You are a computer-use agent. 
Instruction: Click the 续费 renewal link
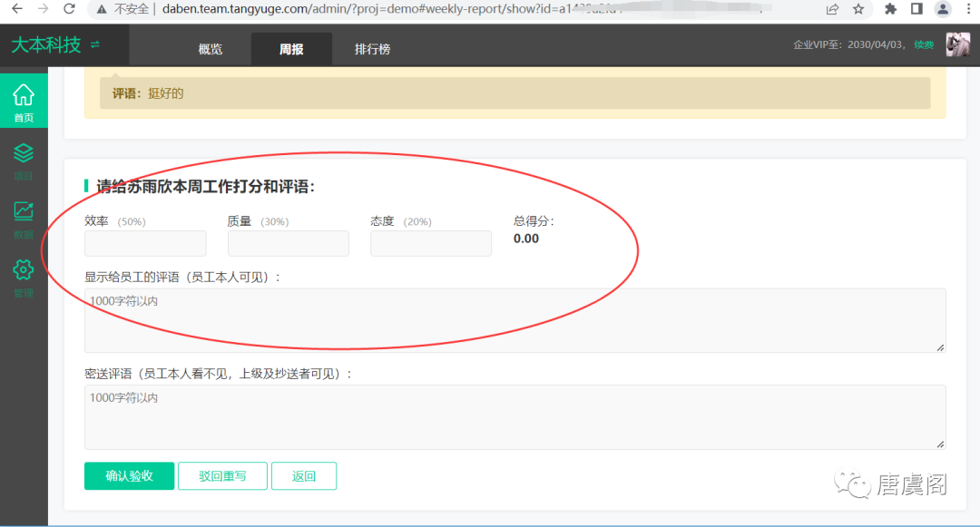(924, 45)
